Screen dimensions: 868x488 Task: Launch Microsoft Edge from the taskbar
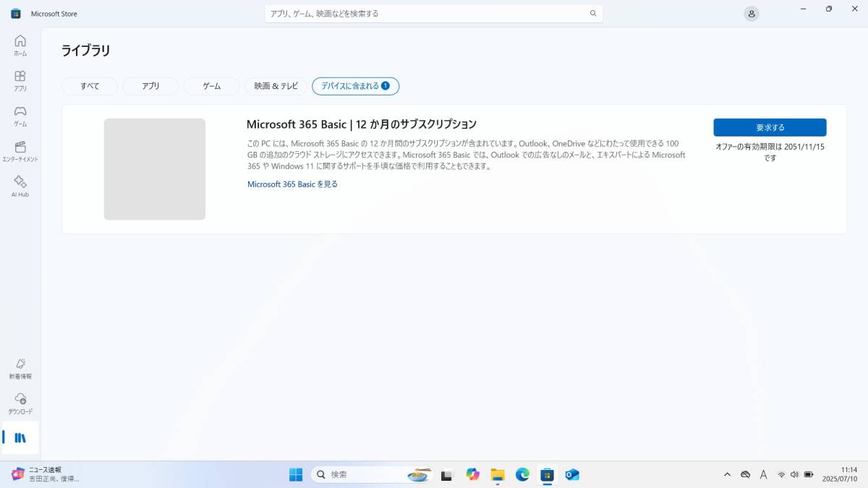(x=522, y=474)
